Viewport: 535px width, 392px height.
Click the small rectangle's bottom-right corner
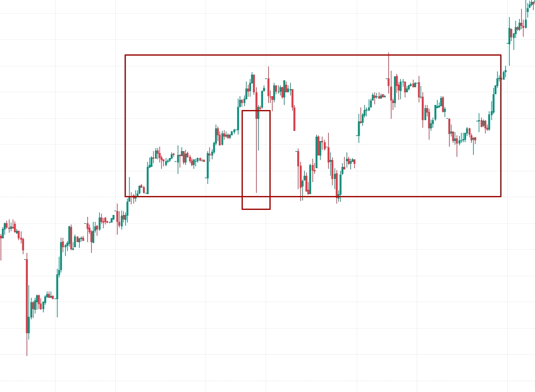270,209
